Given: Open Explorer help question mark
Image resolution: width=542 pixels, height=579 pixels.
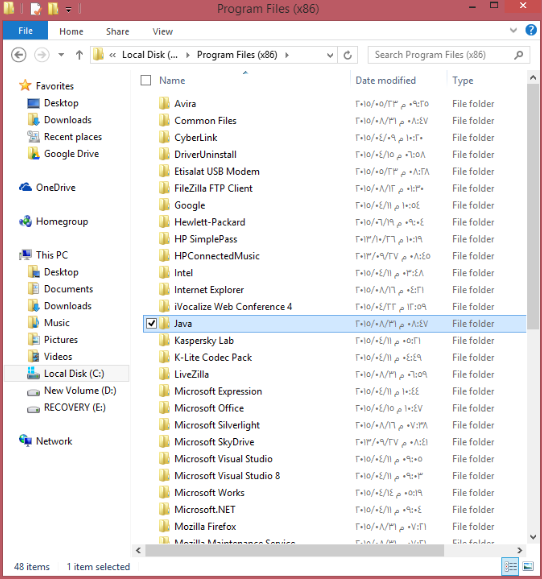Looking at the screenshot, I should (531, 30).
